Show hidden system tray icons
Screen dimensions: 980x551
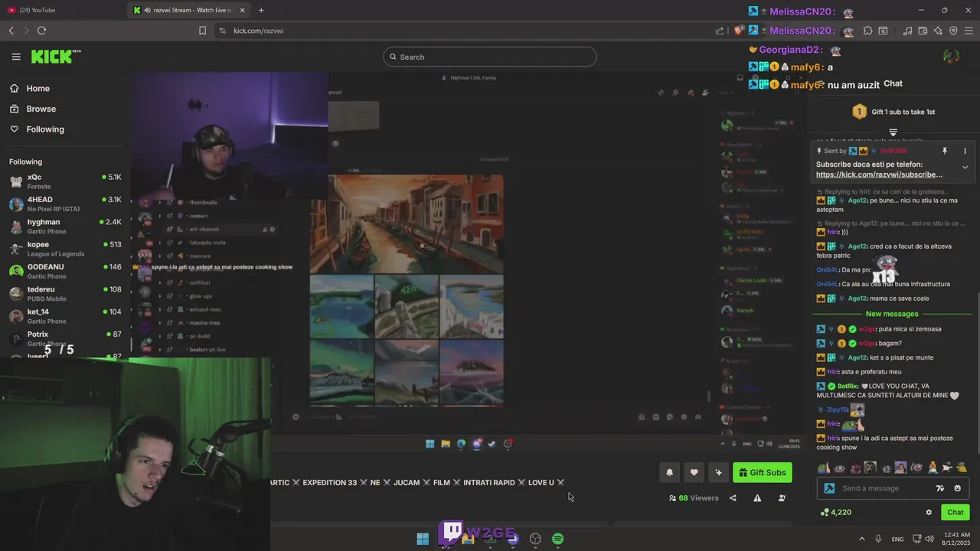click(861, 539)
